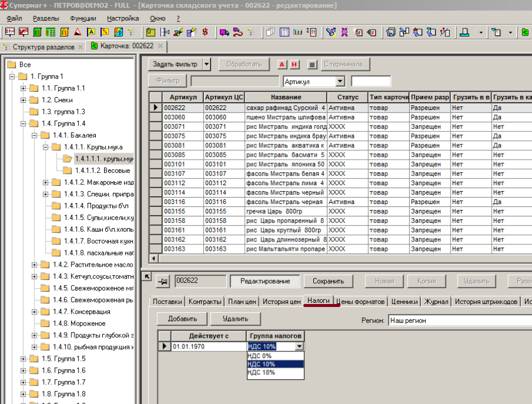Click the yellow flag percent sign icon
Screen dimensions: 532x404
tap(105, 33)
